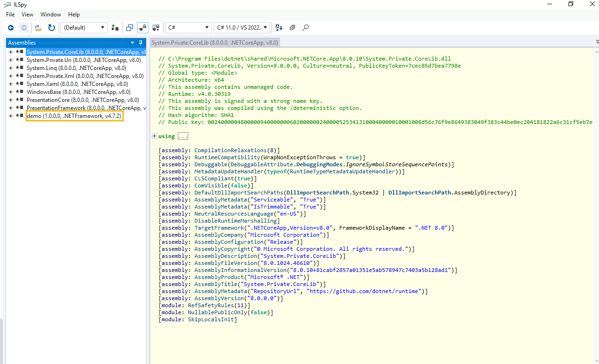Open the C# 11.0 / VS 2022 version dropdown
Viewport: 599px width, 364px height.
(x=242, y=28)
